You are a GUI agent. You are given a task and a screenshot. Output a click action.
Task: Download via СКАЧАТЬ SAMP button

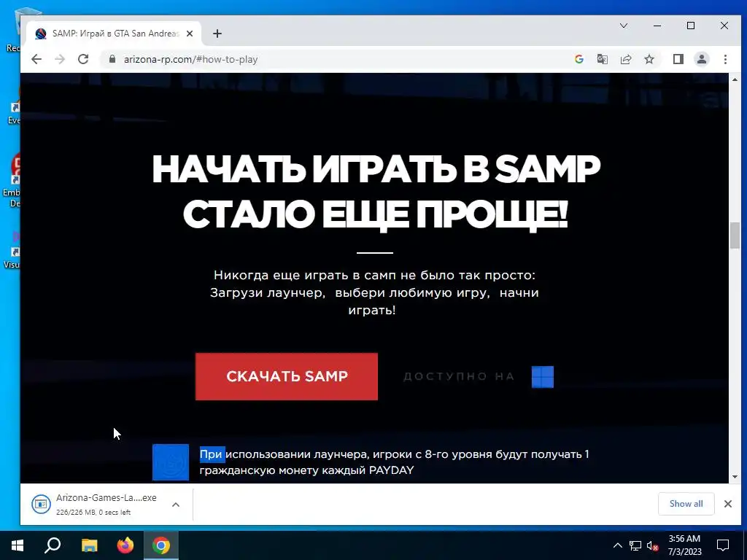(x=286, y=376)
